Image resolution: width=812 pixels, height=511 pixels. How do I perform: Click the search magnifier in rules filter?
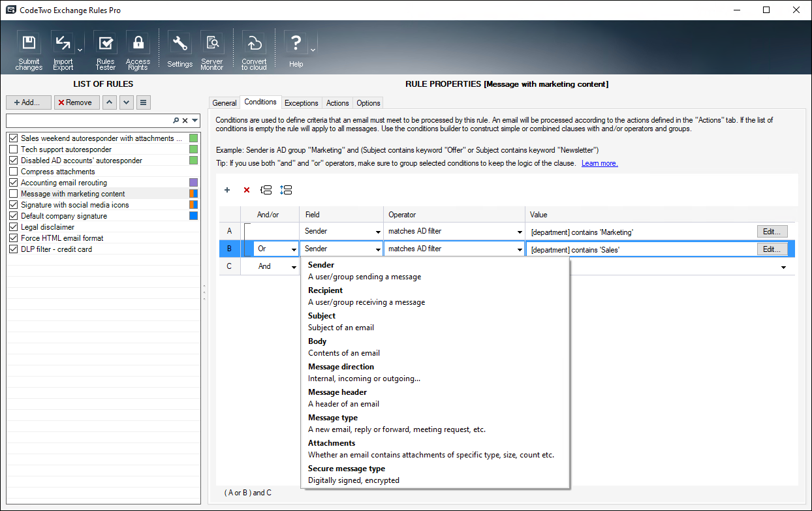pos(176,121)
